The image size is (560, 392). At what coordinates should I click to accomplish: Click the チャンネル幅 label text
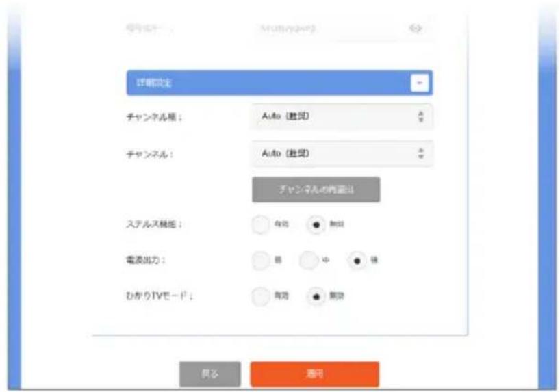point(154,117)
